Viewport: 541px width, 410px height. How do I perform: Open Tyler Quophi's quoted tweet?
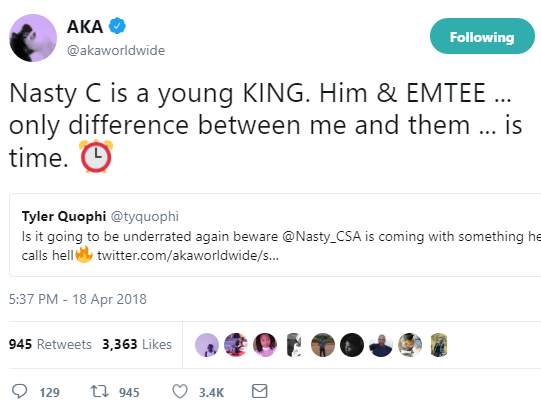coord(275,235)
